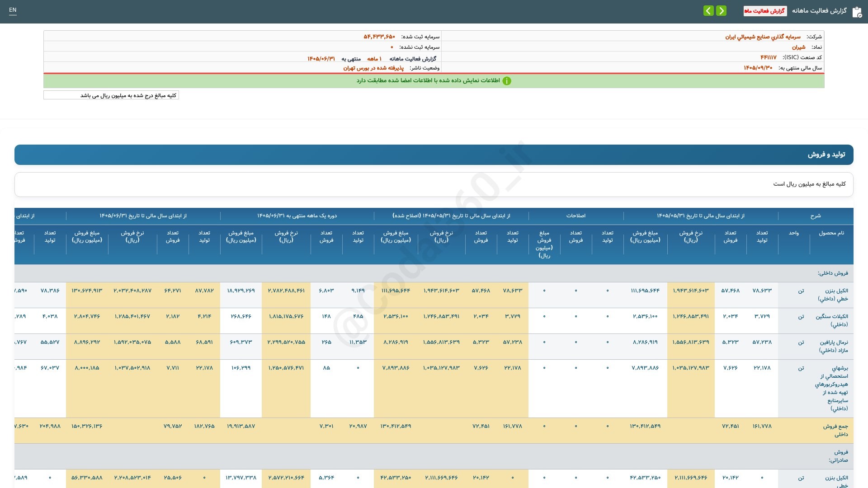The height and width of the screenshot is (488, 868).
Task: Click the publisher status پذیرفته شده در بورس تهران
Action: point(373,68)
